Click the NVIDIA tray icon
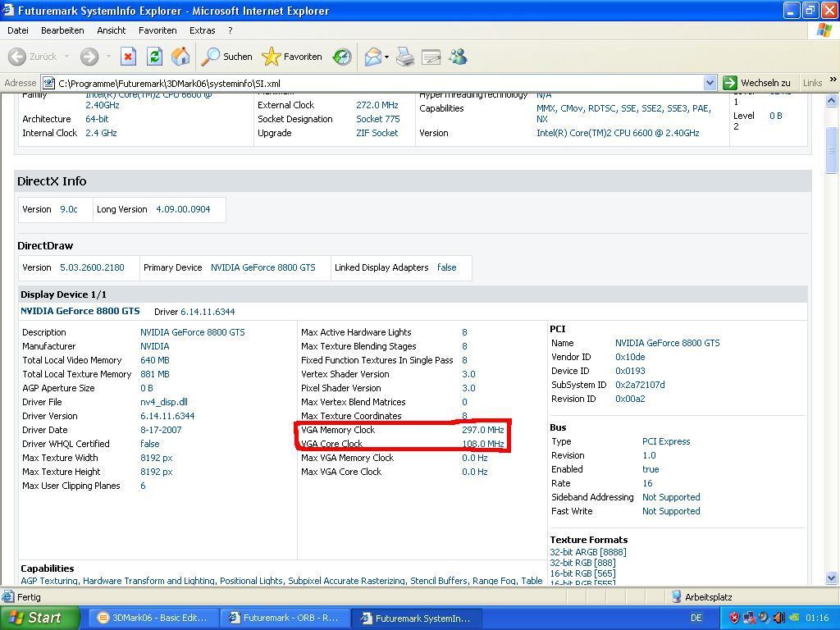Screen dimensions: 840x630 [x=794, y=619]
